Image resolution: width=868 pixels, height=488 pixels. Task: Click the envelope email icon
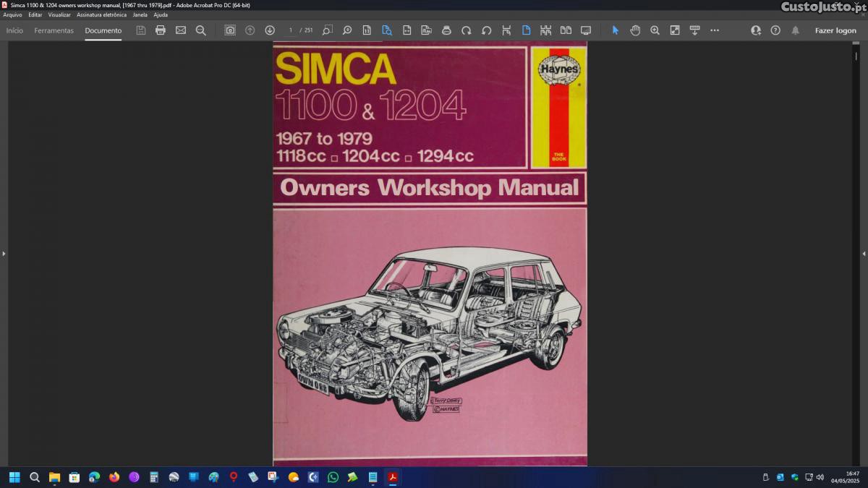[181, 30]
